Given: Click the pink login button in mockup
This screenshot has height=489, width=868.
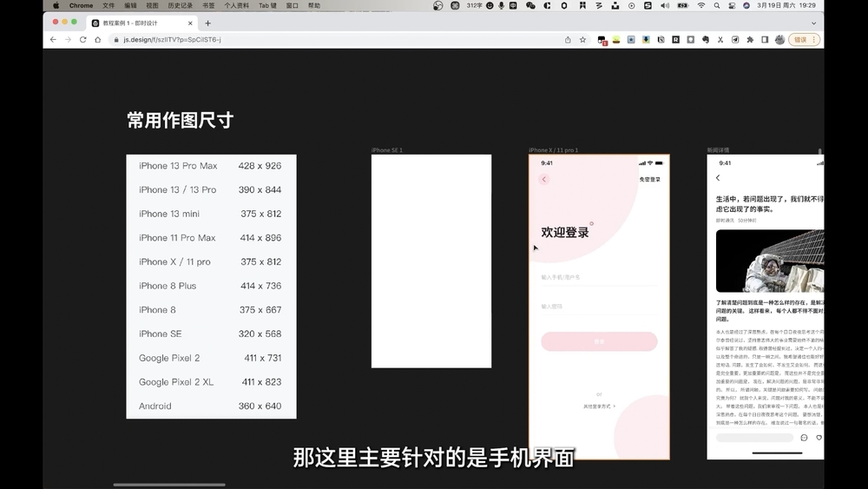Looking at the screenshot, I should pyautogui.click(x=599, y=341).
